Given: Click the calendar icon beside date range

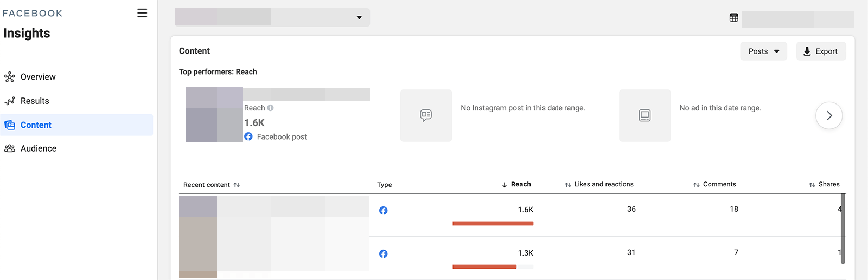Looking at the screenshot, I should 734,18.
